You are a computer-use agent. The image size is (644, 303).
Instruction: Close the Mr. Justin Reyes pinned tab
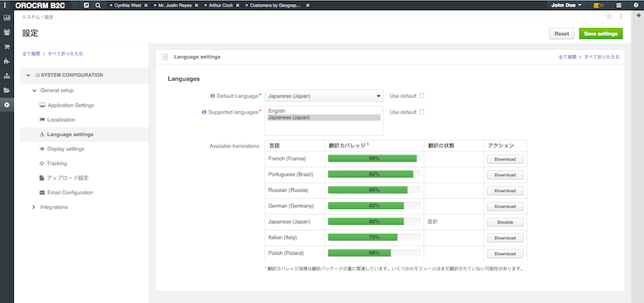[x=196, y=5]
